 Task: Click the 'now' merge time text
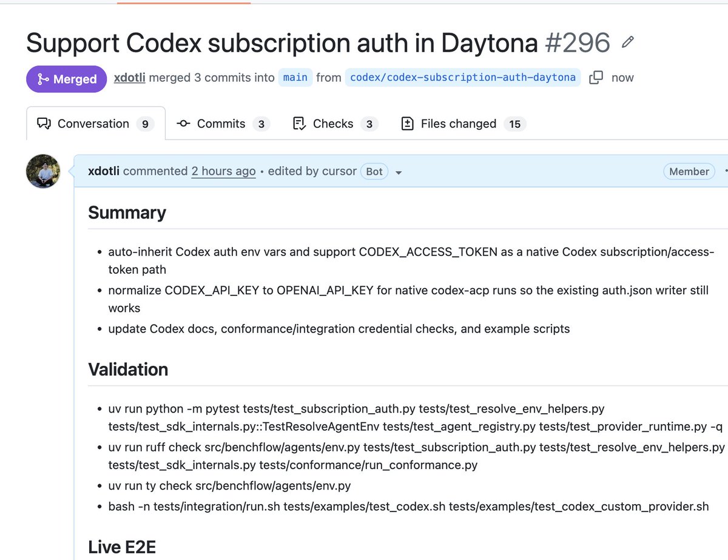[622, 78]
